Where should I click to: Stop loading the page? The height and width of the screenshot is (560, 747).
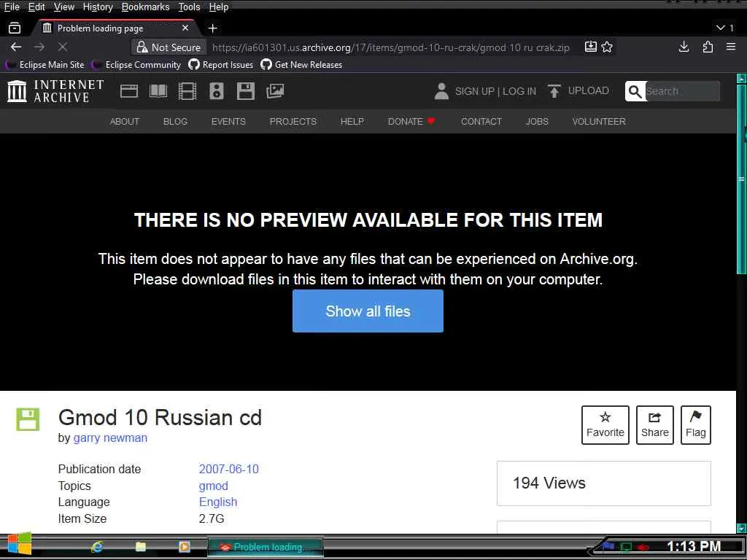pos(63,47)
